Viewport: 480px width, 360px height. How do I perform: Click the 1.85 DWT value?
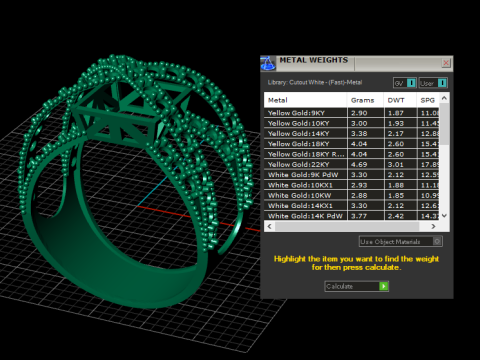tap(396, 196)
